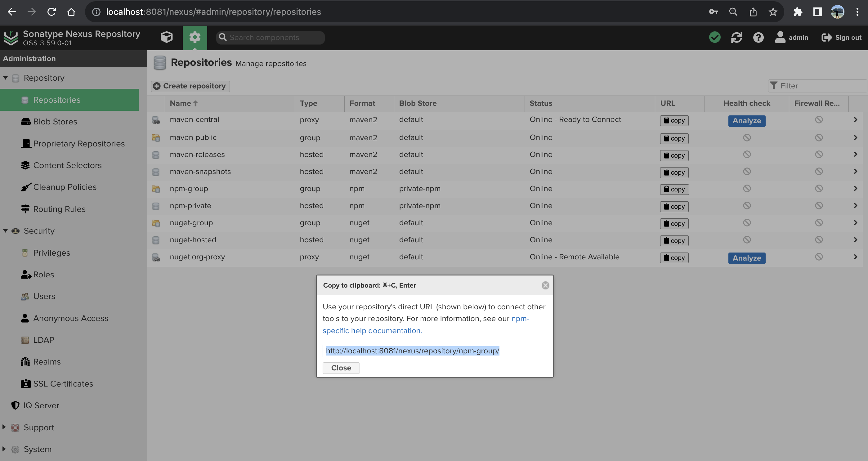Expand the System tree section

pos(4,449)
